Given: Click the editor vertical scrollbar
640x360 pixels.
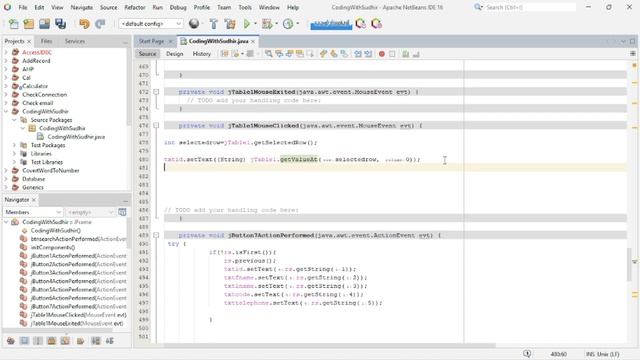Looking at the screenshot, I should click(629, 264).
